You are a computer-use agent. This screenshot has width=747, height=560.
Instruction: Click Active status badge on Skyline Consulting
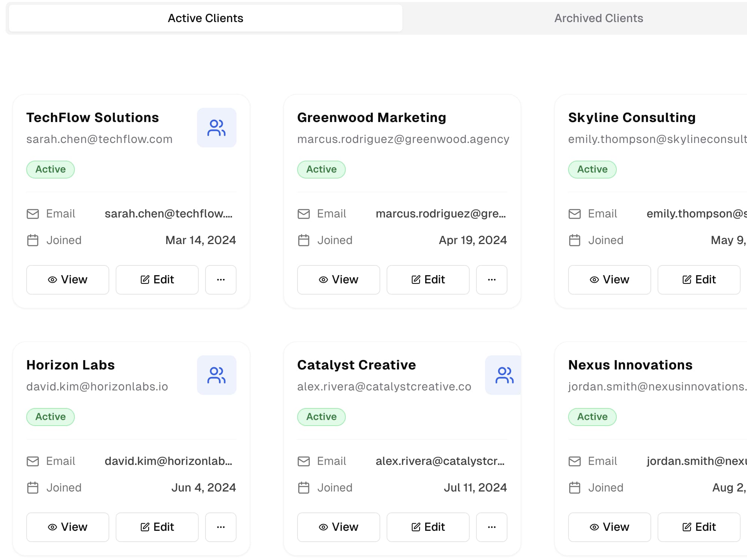pos(592,170)
